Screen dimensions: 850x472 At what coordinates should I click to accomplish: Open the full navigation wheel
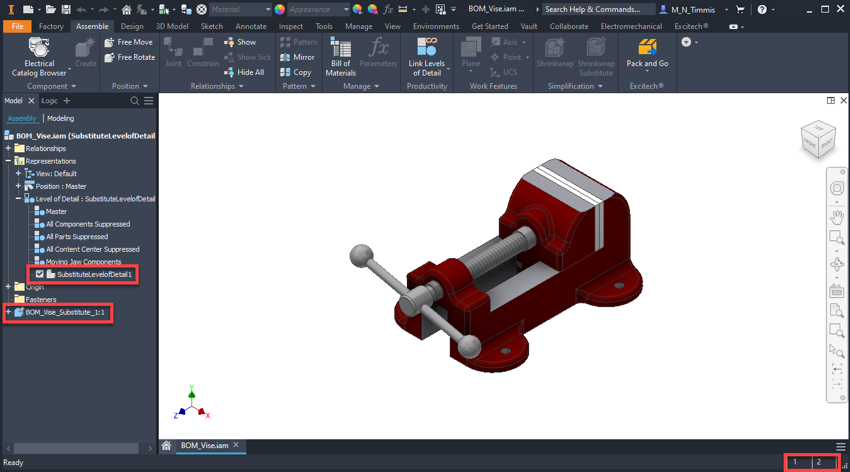coord(836,188)
